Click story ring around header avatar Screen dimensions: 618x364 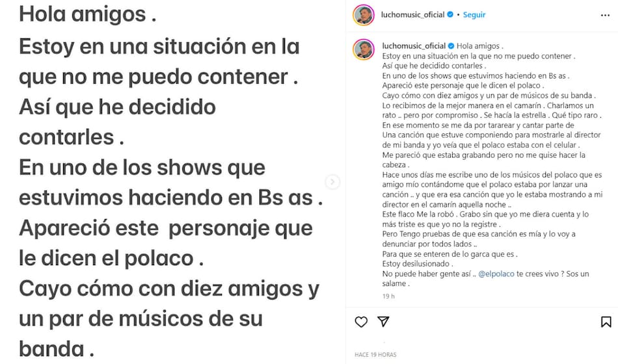pyautogui.click(x=364, y=15)
